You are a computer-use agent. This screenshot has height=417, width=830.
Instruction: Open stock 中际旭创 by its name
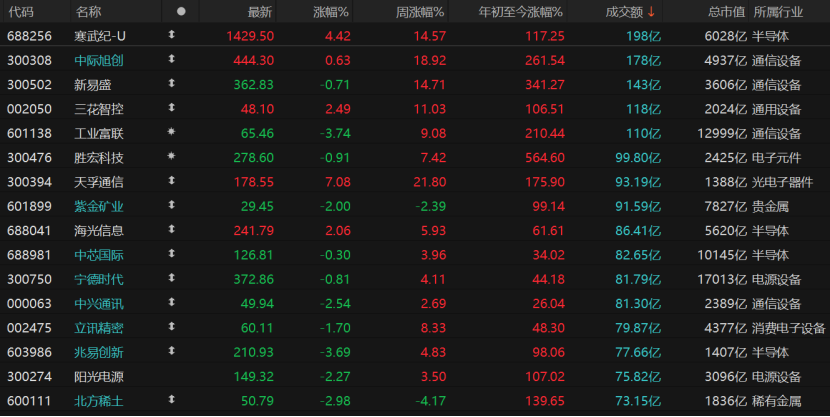pyautogui.click(x=99, y=60)
